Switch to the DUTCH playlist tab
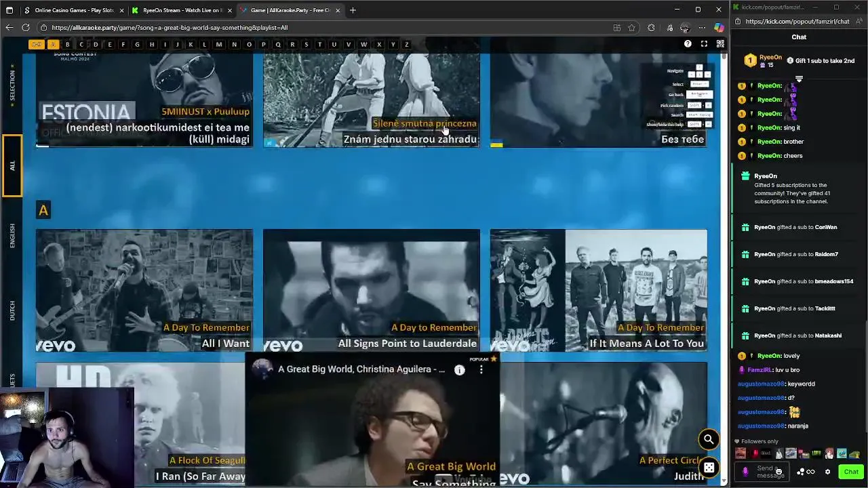868x488 pixels. tap(12, 311)
